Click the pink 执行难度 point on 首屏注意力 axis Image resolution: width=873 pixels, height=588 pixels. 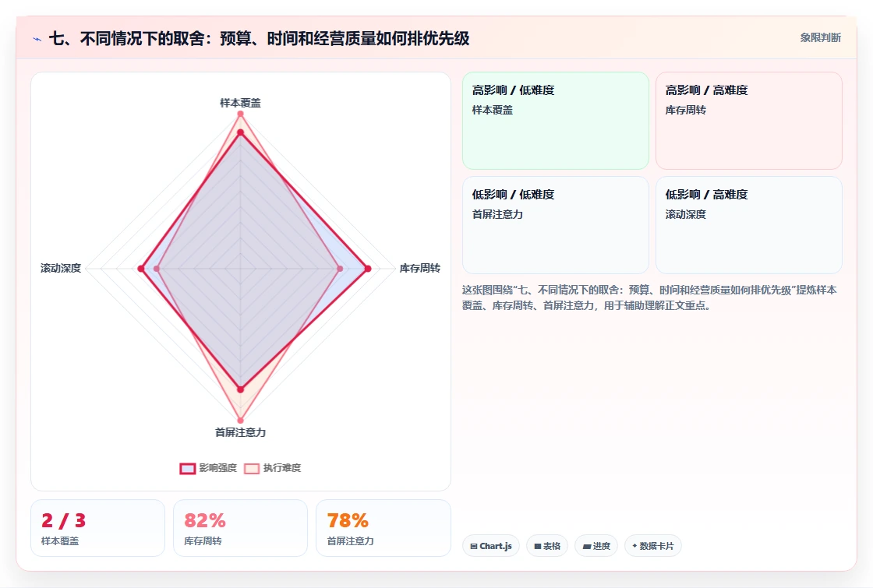coord(241,420)
